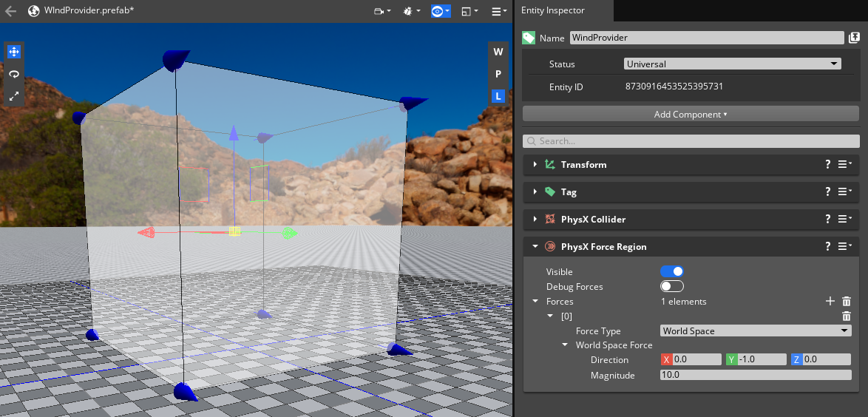The height and width of the screenshot is (417, 868).
Task: Select the Entity Inspector tab
Action: 553,10
